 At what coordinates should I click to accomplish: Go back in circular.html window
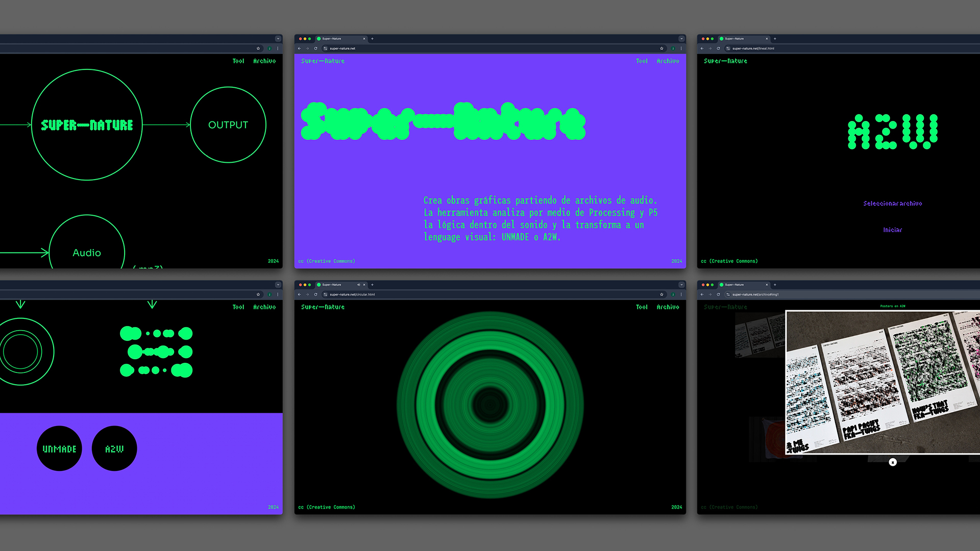tap(300, 294)
